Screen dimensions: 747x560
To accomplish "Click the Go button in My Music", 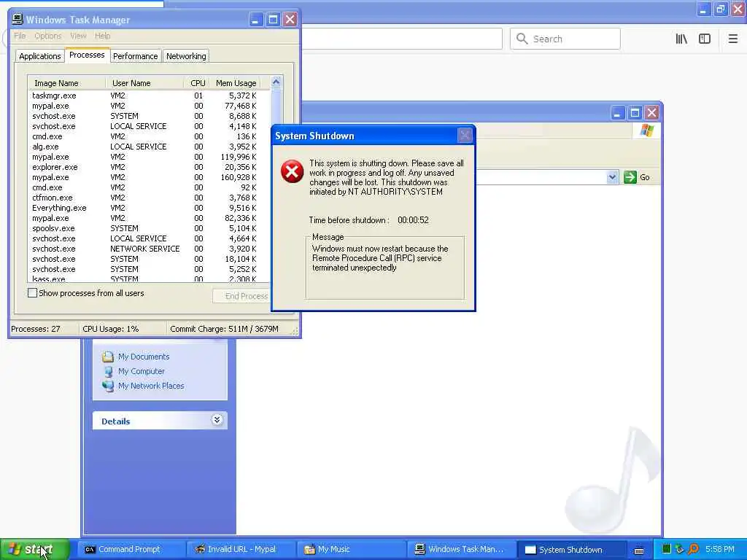I will 638,177.
